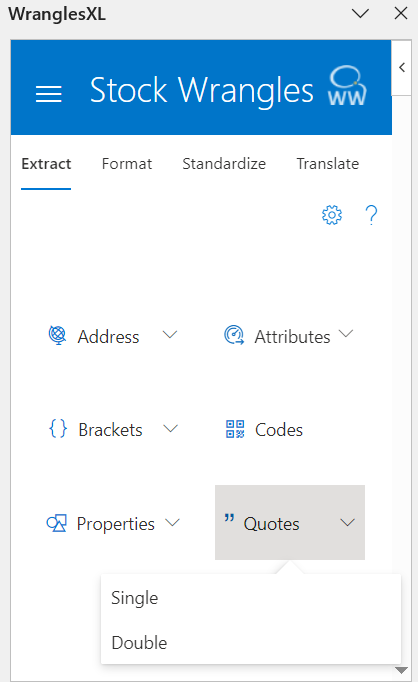418x682 pixels.
Task: Expand the Attributes dropdown chevron
Action: click(346, 334)
